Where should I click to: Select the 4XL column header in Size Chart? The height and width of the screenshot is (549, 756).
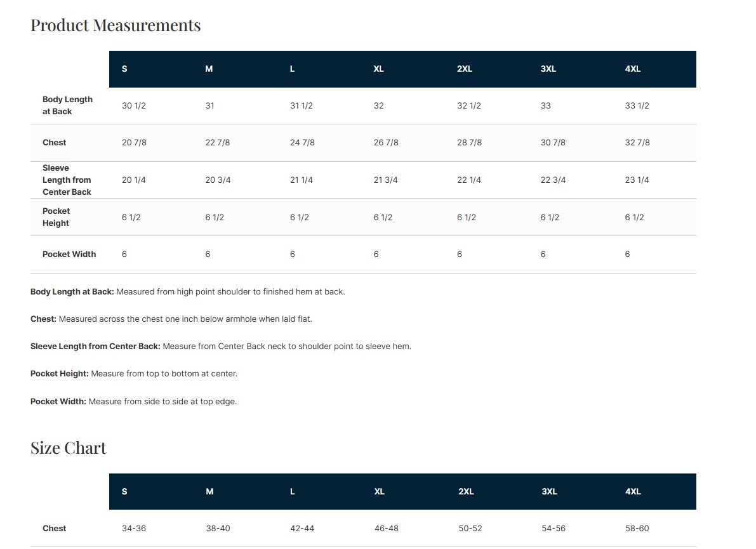click(633, 492)
